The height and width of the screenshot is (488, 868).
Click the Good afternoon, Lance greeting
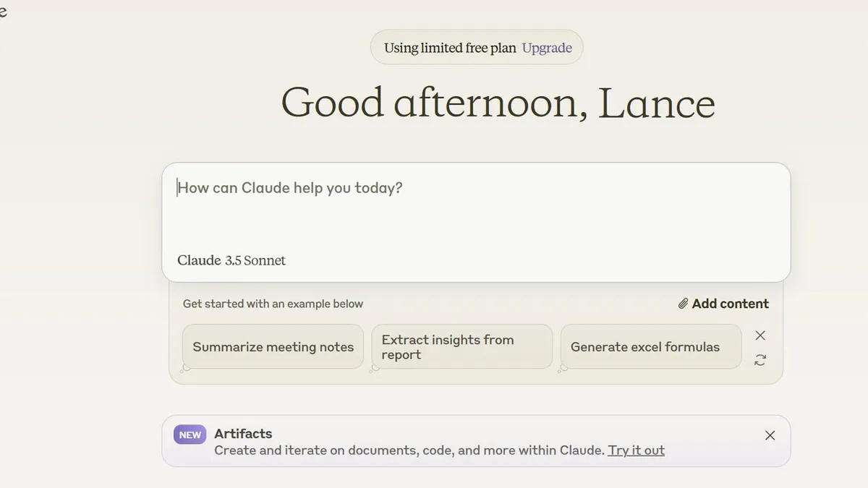tap(498, 103)
